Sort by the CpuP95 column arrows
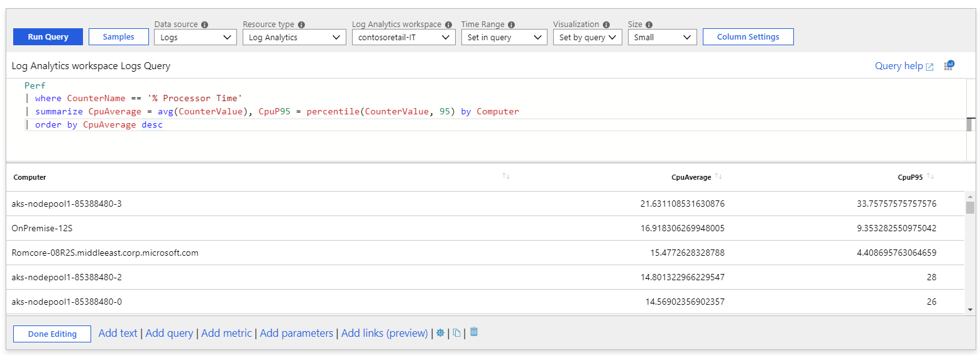 930,177
